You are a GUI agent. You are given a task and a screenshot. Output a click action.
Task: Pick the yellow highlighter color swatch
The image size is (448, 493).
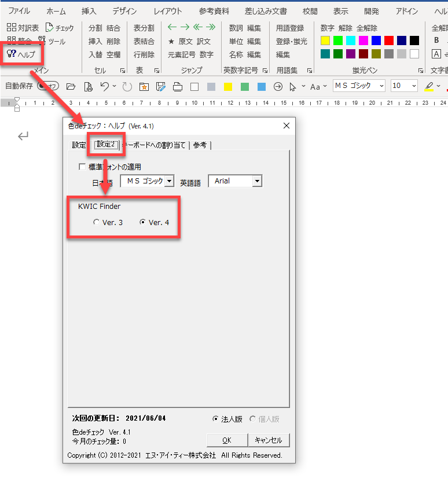tap(325, 40)
